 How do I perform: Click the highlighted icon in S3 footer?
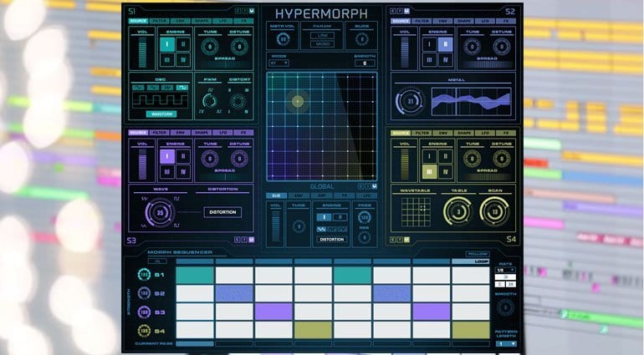click(252, 240)
